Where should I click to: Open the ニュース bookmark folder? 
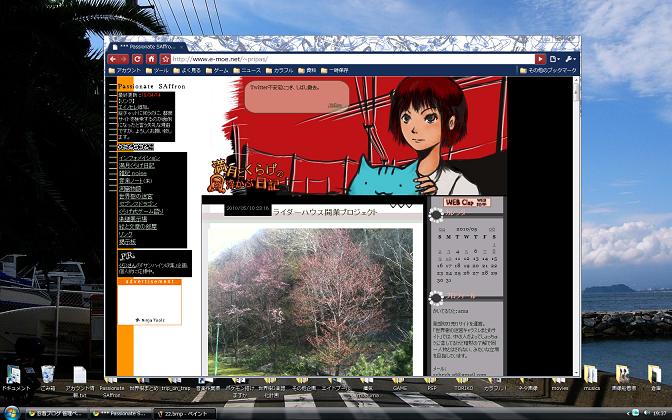point(247,70)
